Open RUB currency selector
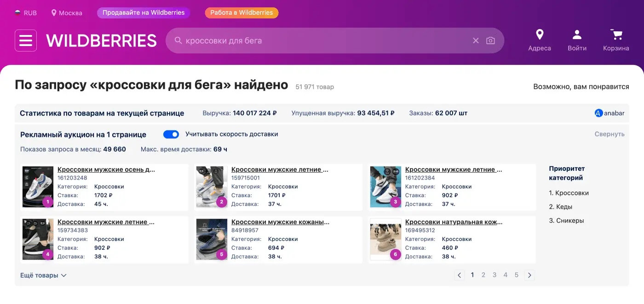This screenshot has height=304, width=644. (x=26, y=13)
